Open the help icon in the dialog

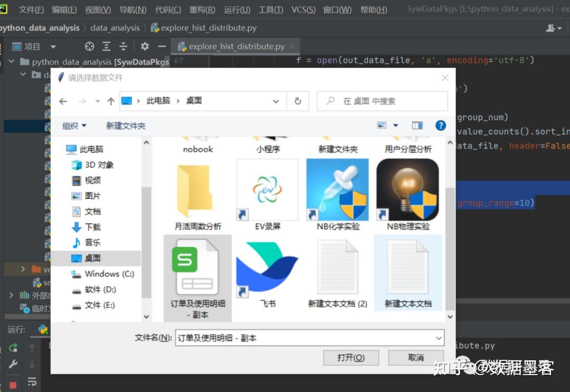click(441, 126)
